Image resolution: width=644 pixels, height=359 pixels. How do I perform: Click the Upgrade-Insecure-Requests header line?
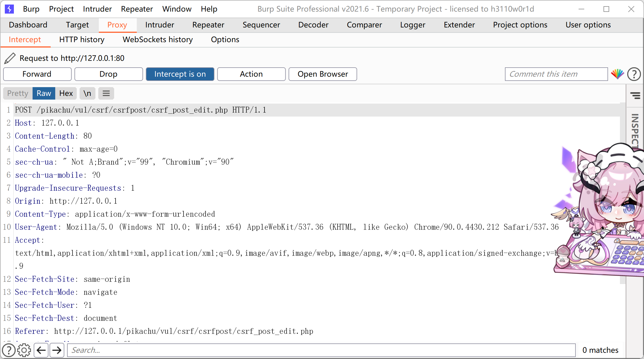[x=75, y=188]
